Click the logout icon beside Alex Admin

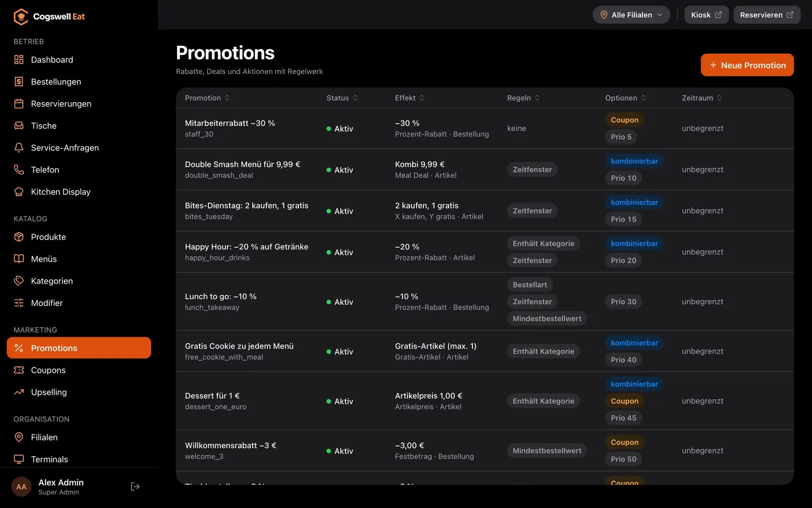(x=135, y=487)
